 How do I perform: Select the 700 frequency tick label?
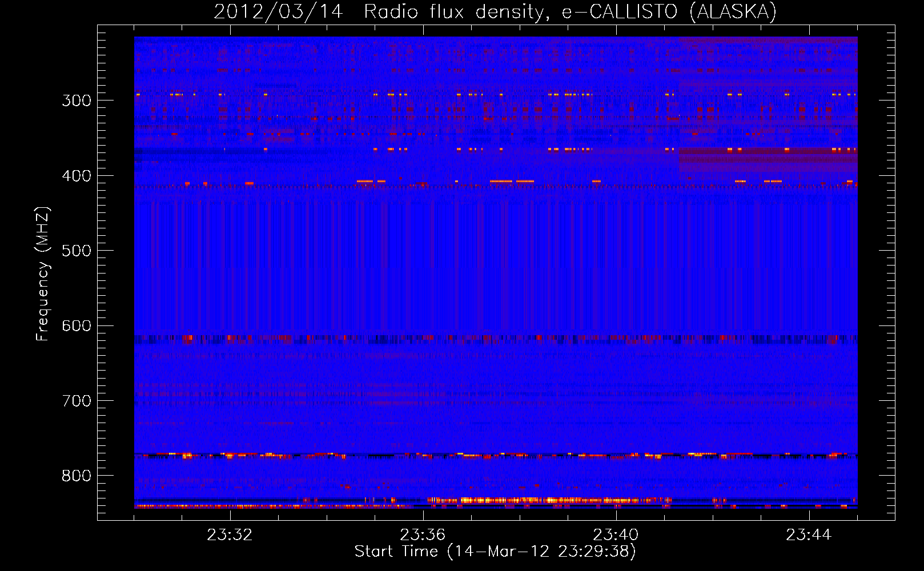(x=77, y=401)
